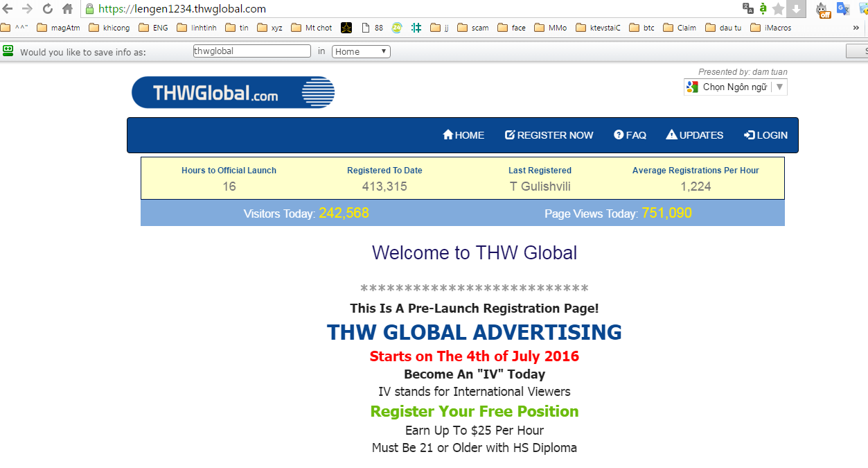The image size is (868, 468).
Task: Click the '242,568' visitors today value
Action: (x=344, y=214)
